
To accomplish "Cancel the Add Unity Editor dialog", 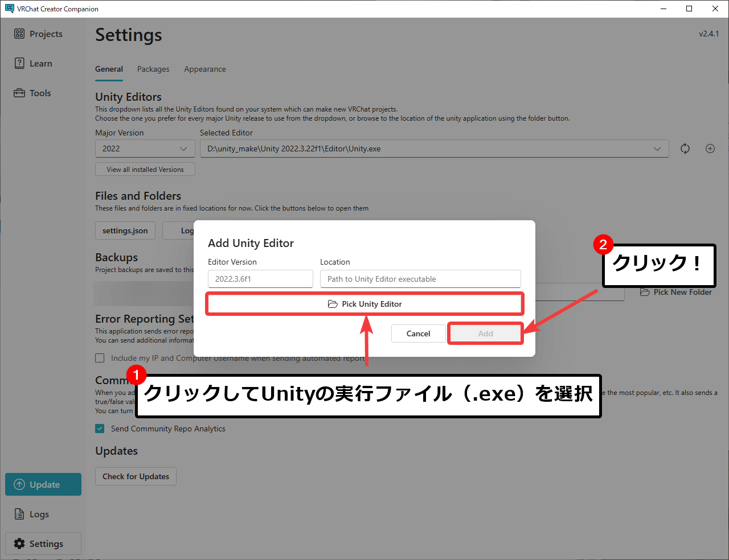I will (418, 333).
